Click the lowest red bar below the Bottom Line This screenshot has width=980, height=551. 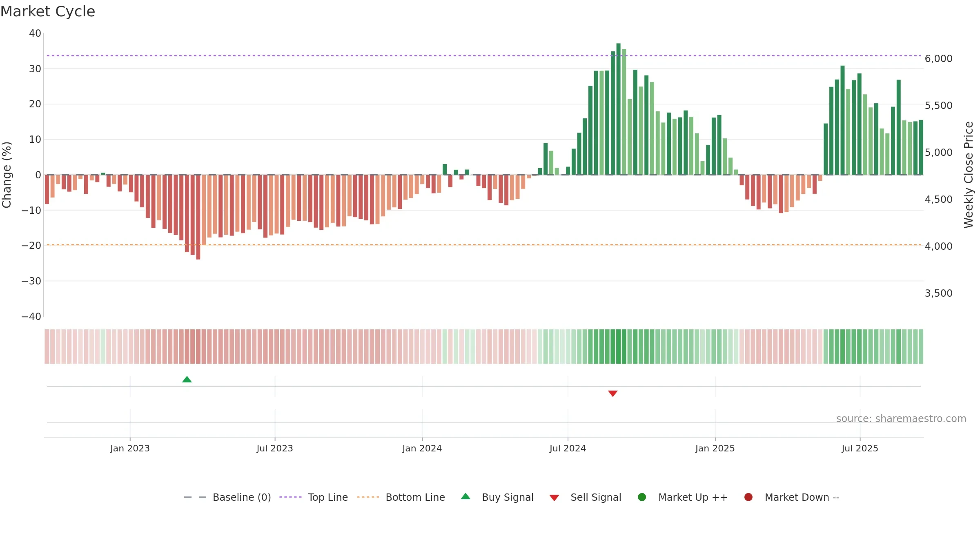198,217
